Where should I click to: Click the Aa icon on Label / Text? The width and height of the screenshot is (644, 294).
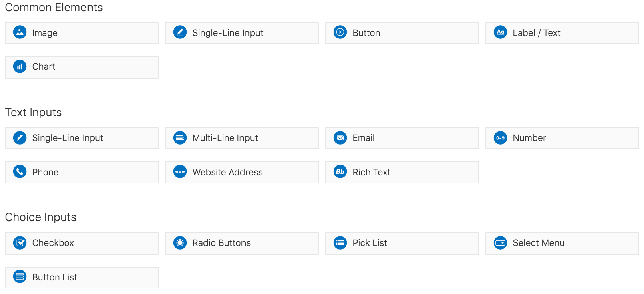coord(500,33)
